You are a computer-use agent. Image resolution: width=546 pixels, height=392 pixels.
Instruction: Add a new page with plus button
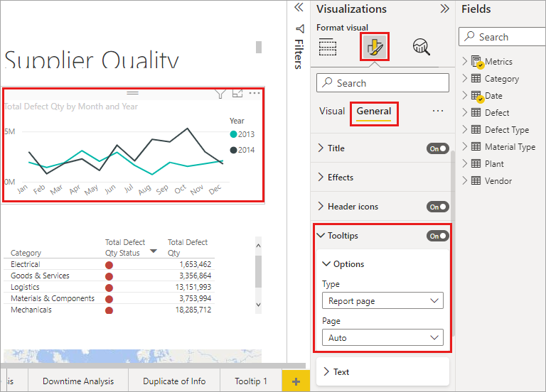296,381
